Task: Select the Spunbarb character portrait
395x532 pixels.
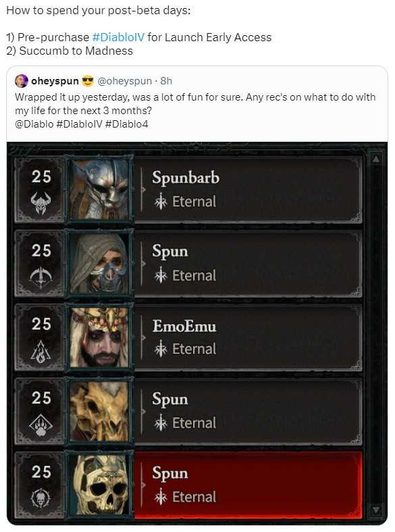Action: pos(99,189)
